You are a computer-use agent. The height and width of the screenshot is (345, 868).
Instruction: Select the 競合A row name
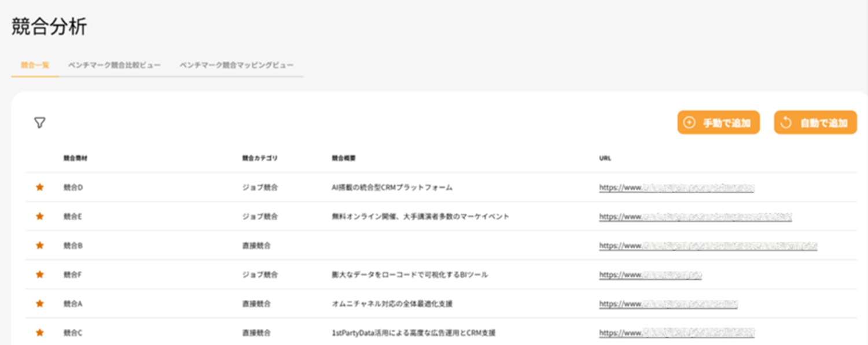click(73, 303)
